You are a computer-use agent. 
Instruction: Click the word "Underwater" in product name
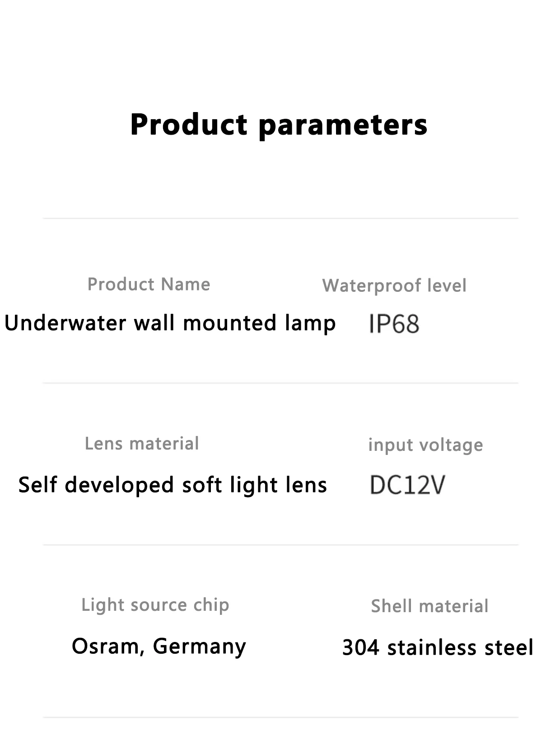(65, 323)
